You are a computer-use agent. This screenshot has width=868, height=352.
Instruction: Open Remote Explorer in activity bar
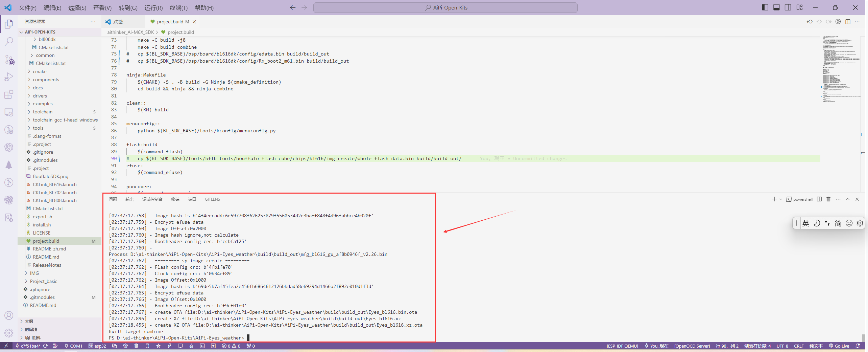point(9,112)
